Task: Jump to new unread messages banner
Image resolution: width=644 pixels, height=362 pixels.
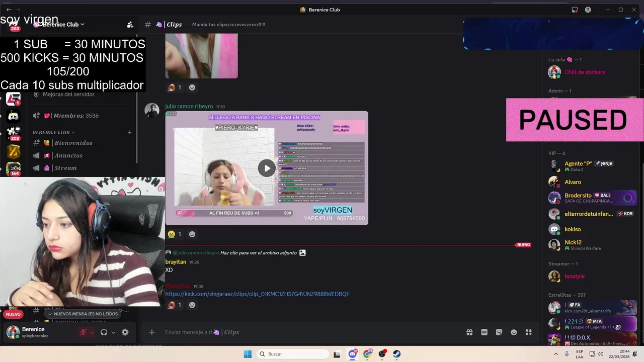Action: (84, 314)
